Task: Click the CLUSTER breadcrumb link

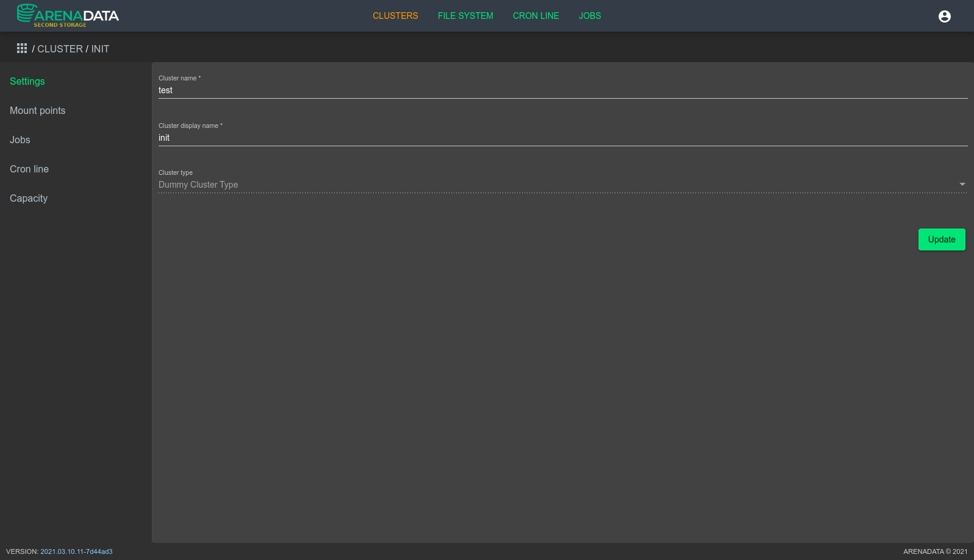Action: tap(60, 49)
